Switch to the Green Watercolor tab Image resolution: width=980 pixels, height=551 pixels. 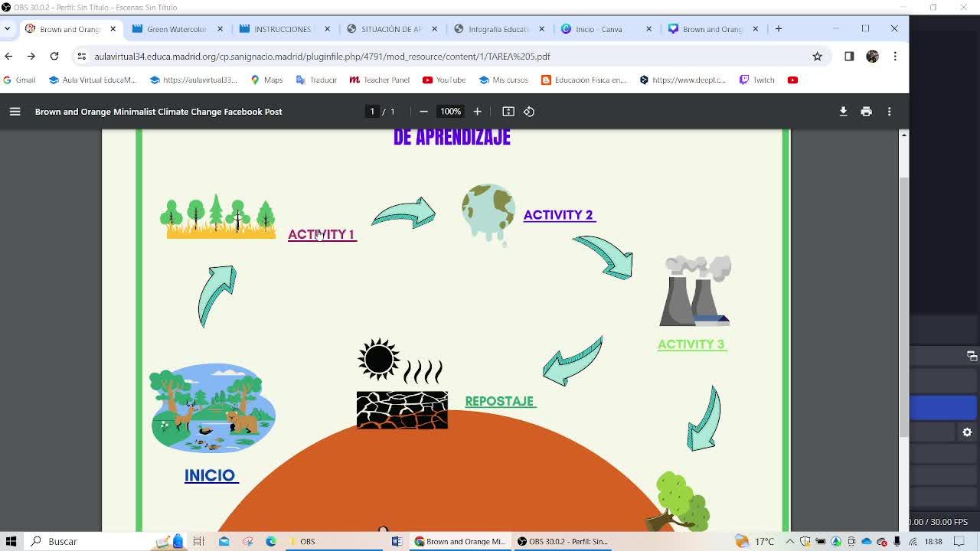(178, 29)
